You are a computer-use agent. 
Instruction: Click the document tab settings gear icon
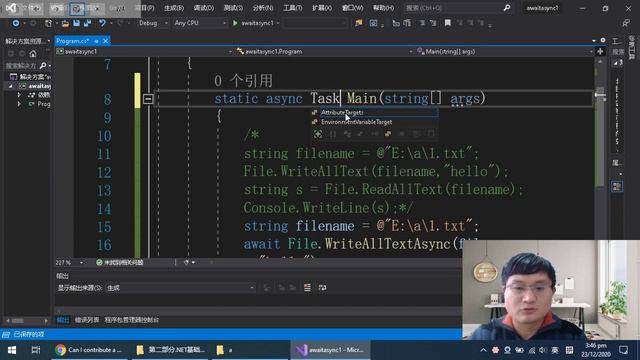click(603, 40)
